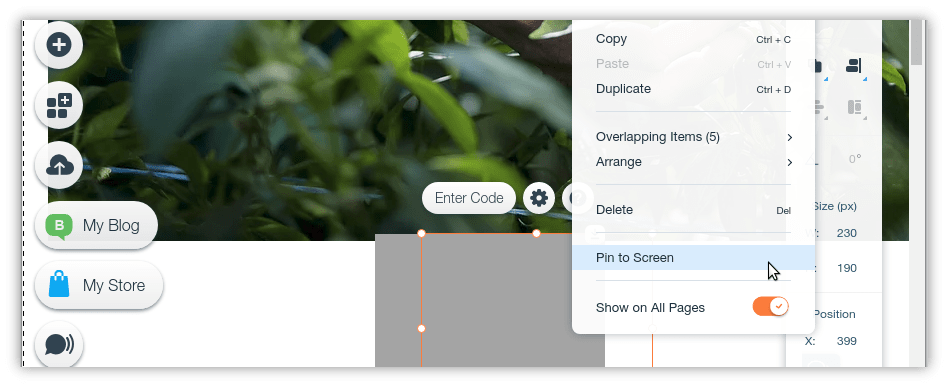The width and height of the screenshot is (948, 387).
Task: Click the width field showing 230
Action: tap(846, 233)
